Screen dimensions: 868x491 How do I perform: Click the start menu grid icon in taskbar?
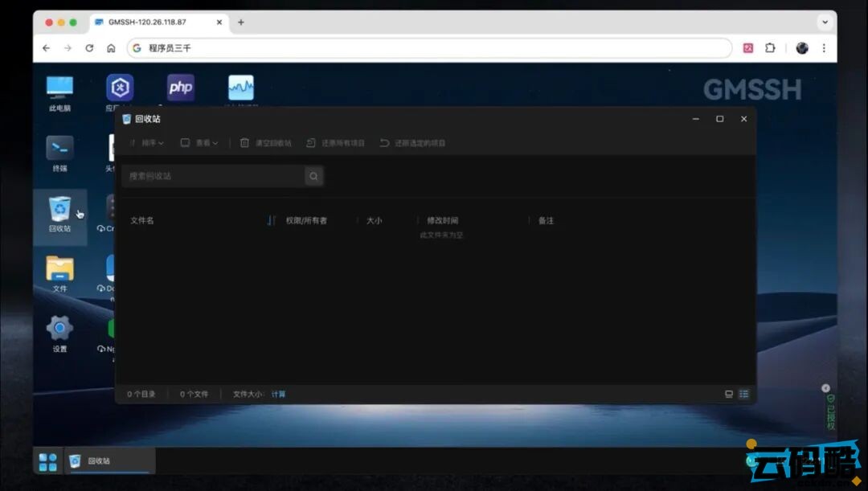[48, 461]
